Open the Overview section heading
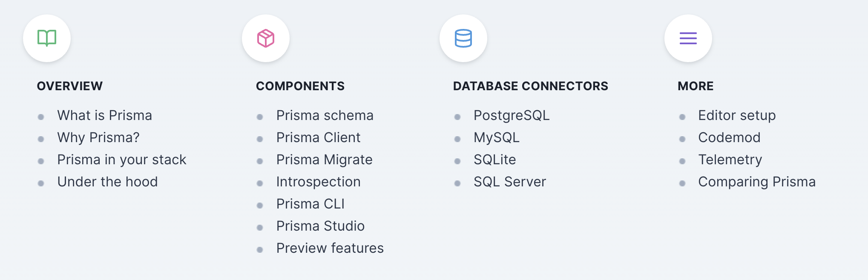Screen dimensions: 868x280 [x=70, y=86]
